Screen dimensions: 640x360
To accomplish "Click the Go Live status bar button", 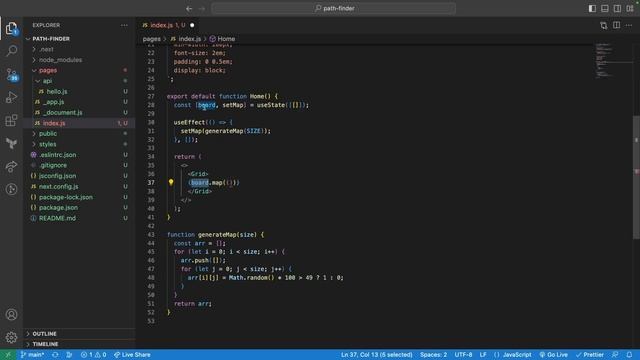I will pyautogui.click(x=553, y=355).
